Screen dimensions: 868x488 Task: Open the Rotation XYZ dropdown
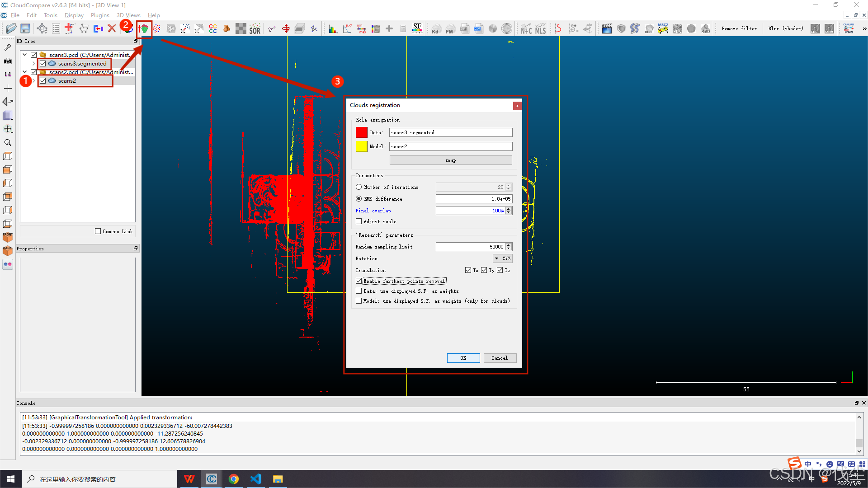pyautogui.click(x=502, y=258)
